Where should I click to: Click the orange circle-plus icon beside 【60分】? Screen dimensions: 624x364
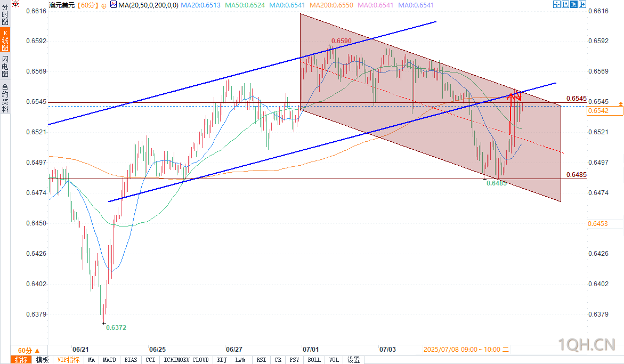pyautogui.click(x=104, y=5)
